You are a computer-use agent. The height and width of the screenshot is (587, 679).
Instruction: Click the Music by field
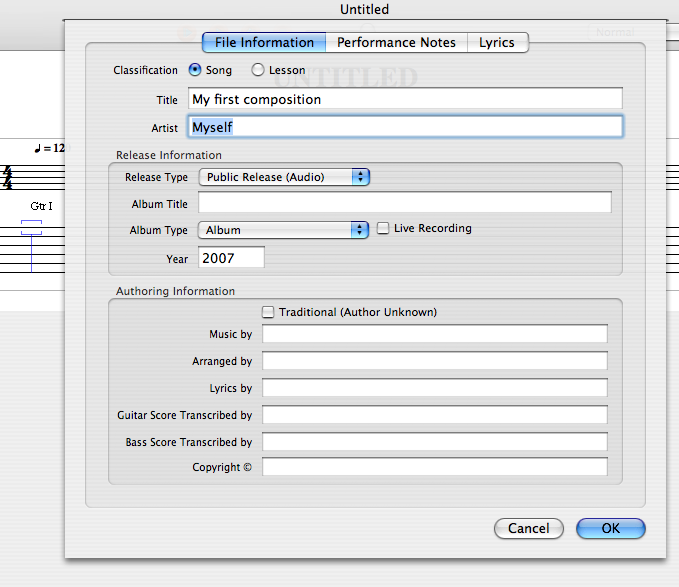(434, 334)
